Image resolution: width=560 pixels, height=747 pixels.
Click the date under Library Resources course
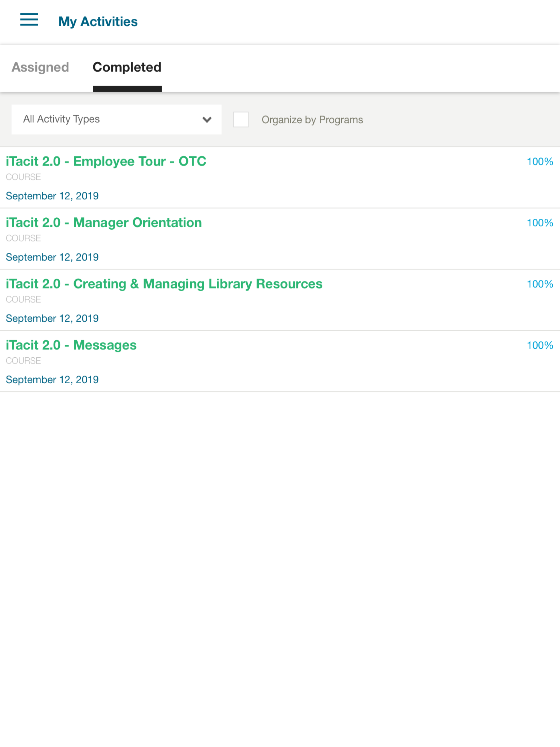click(52, 319)
